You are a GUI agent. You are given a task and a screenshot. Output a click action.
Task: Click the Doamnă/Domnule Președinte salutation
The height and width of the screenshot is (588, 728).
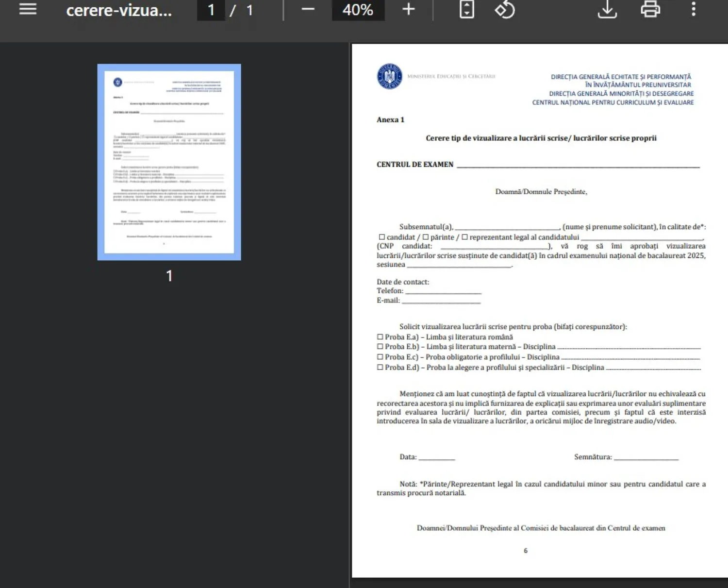coord(541,192)
